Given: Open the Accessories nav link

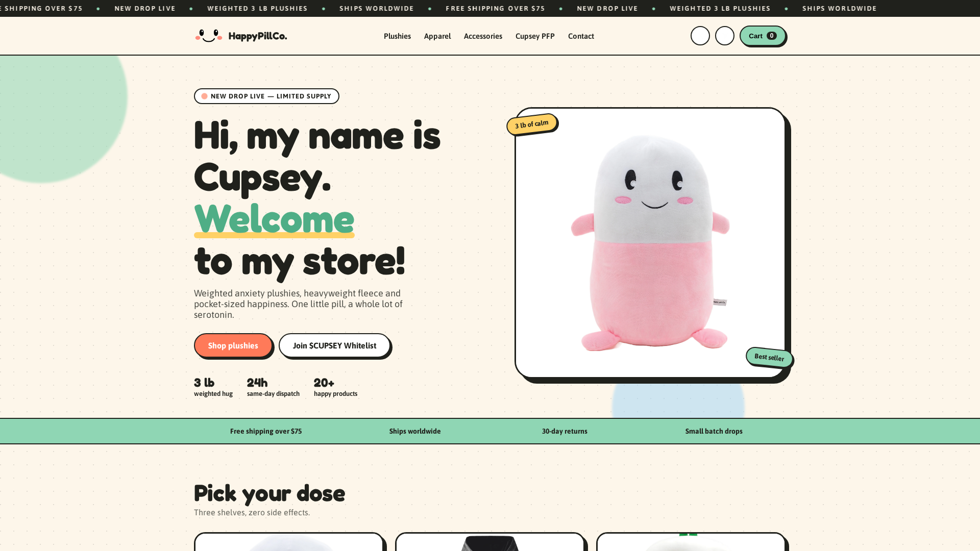Looking at the screenshot, I should (x=483, y=36).
